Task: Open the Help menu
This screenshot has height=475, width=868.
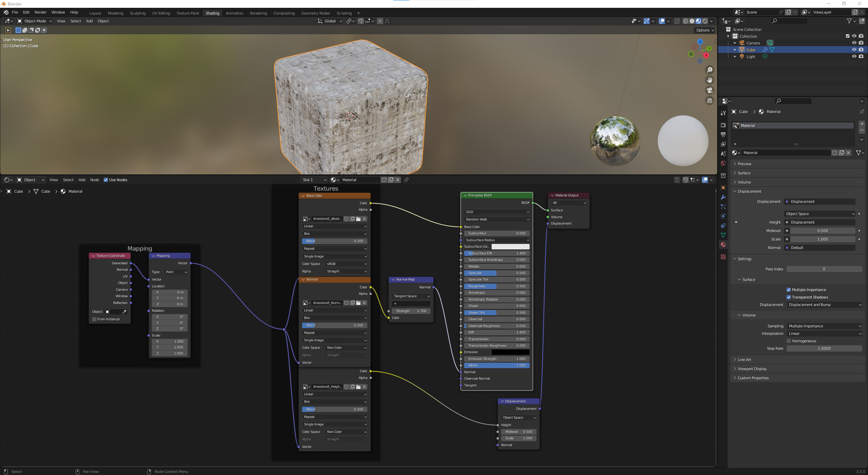Action: click(x=74, y=12)
